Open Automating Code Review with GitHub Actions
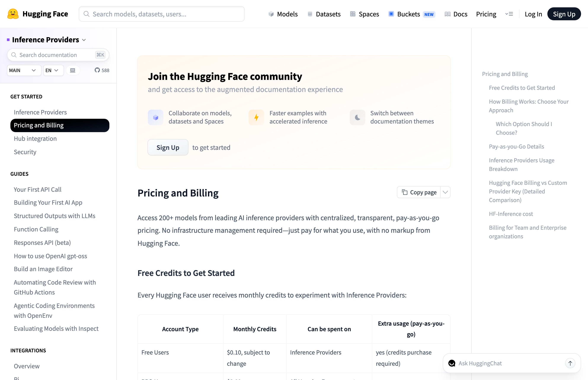This screenshot has width=588, height=380. point(55,287)
